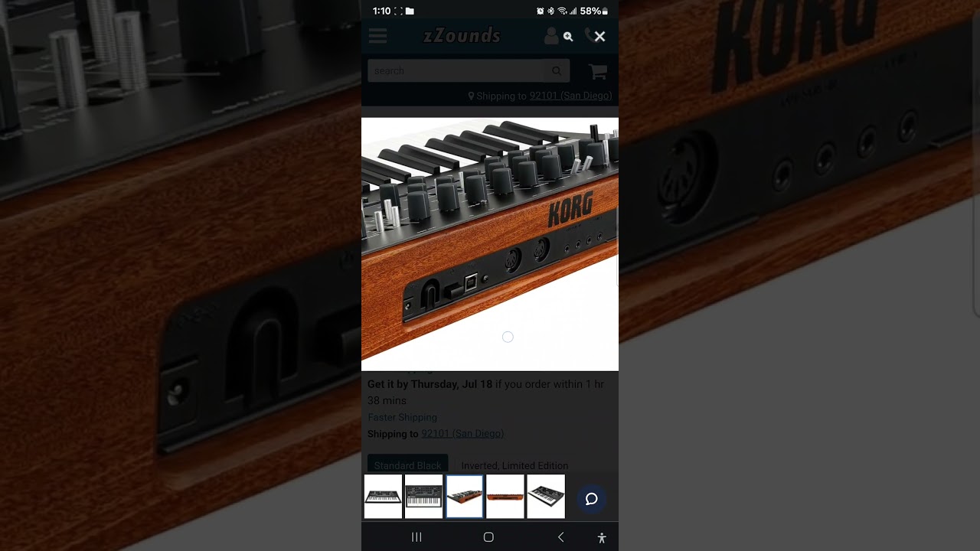Open the shopping cart icon
Screen dimensions: 980x551
point(598,71)
